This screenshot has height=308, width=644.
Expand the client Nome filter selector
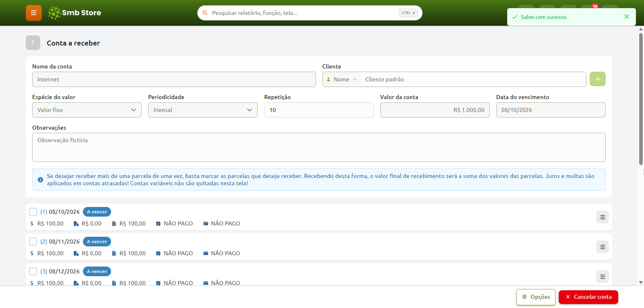point(342,79)
